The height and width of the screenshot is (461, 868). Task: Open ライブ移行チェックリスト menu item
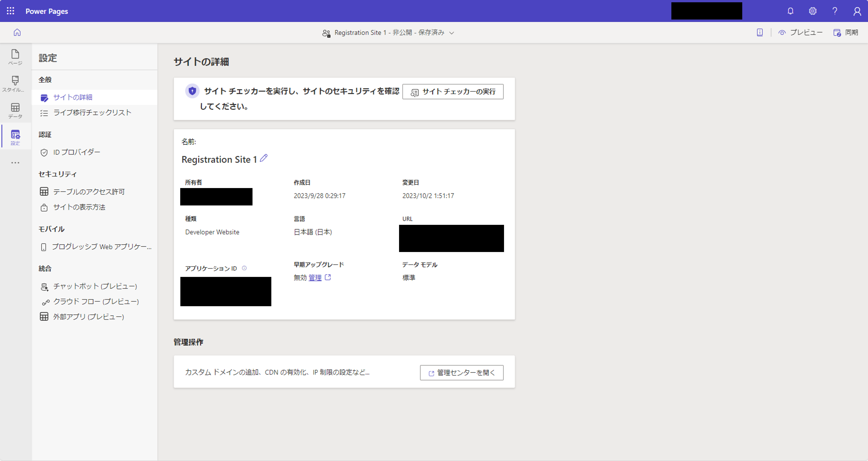tap(94, 112)
